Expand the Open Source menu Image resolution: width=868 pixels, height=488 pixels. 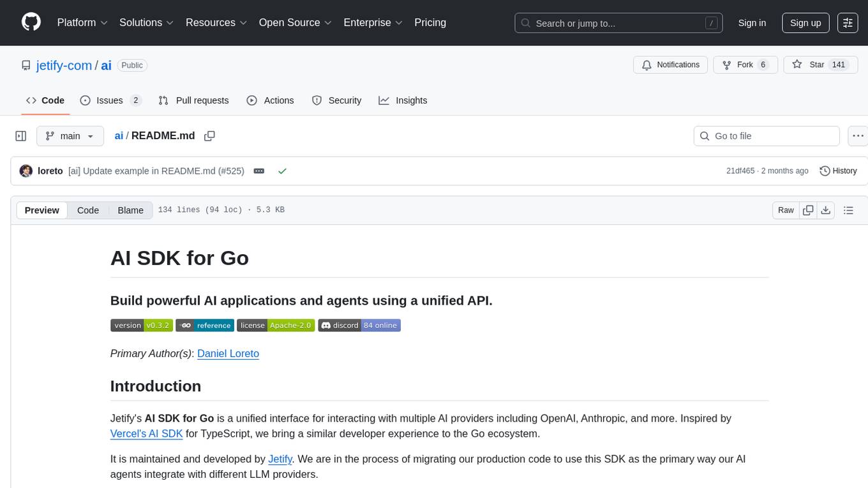(296, 22)
